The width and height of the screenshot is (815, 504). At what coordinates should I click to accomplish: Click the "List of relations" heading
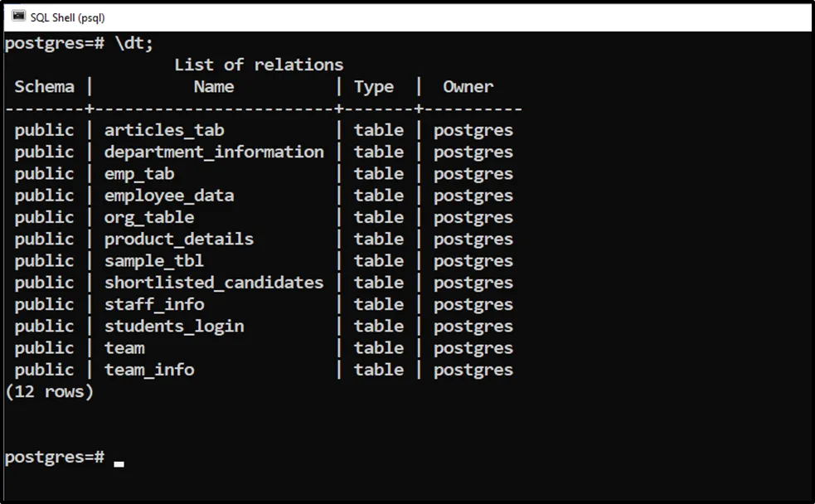pyautogui.click(x=259, y=65)
